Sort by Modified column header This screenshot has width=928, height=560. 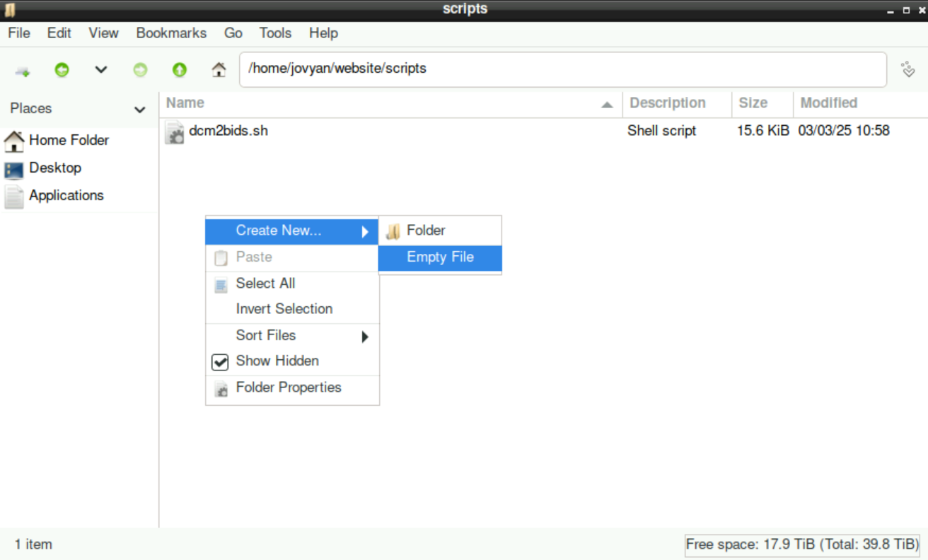coord(860,103)
